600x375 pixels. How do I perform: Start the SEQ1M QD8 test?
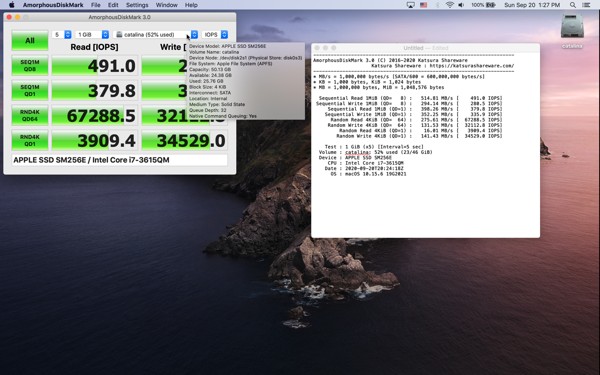tap(30, 65)
